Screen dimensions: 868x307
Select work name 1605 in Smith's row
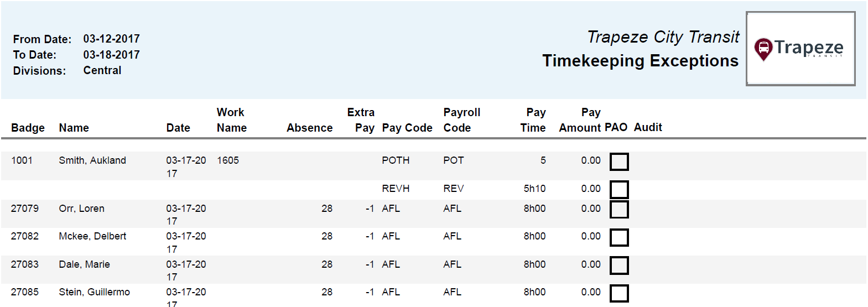228,160
